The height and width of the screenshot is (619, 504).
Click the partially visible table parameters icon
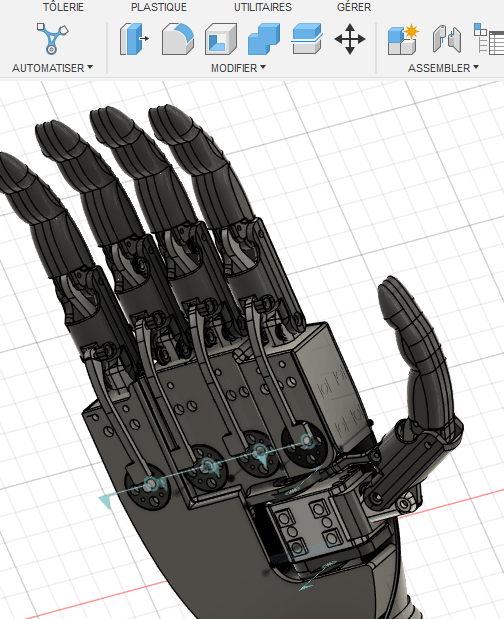point(489,39)
